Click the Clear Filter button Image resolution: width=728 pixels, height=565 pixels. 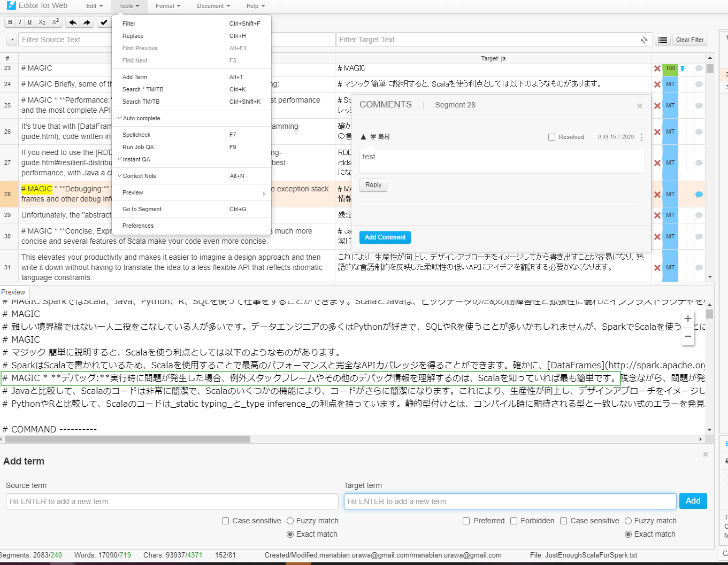(689, 40)
